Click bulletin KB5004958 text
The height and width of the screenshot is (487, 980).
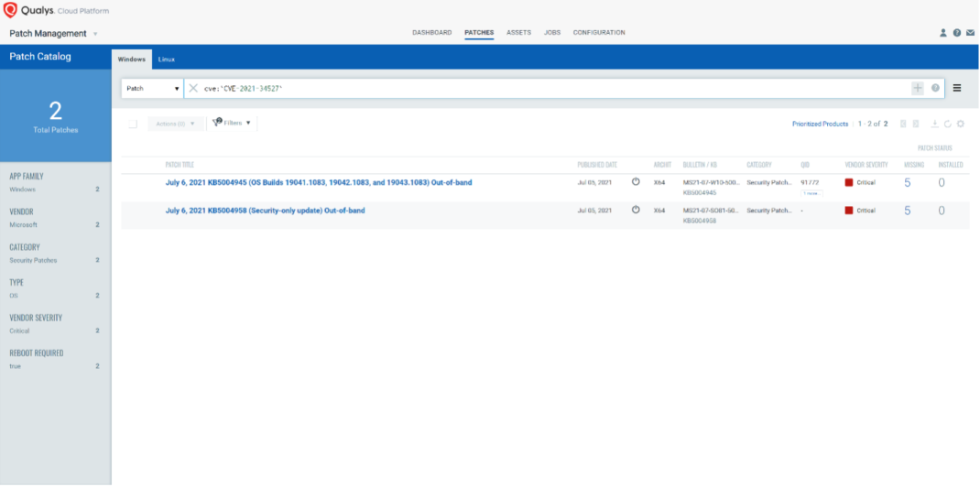(700, 221)
